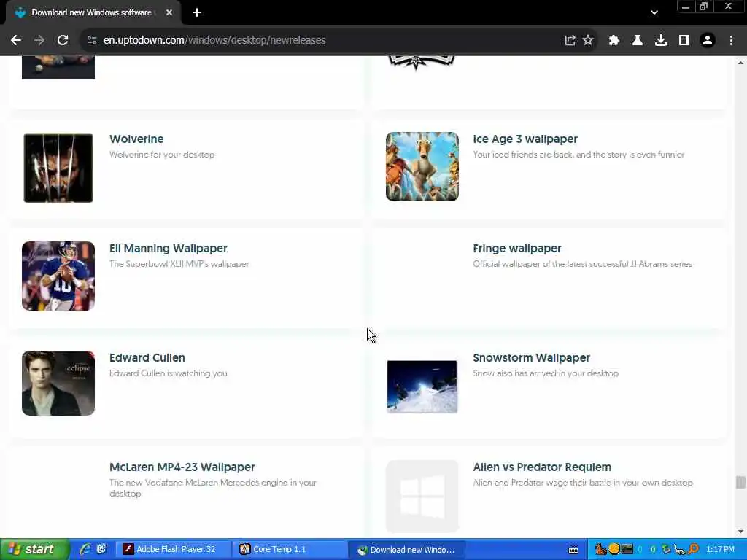Click 'Wolverine for your desktop' description
The height and width of the screenshot is (560, 747).
pos(162,155)
